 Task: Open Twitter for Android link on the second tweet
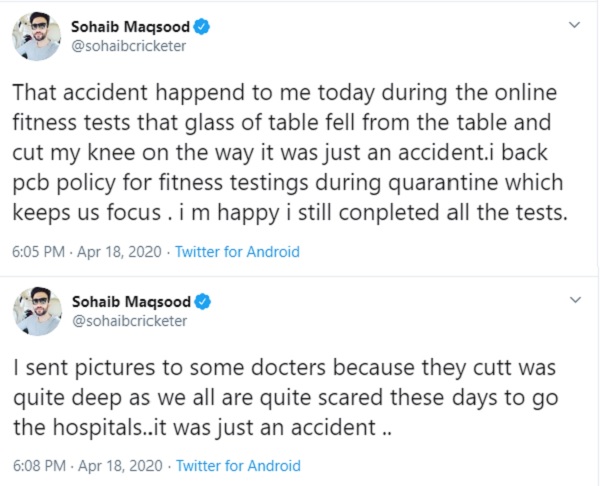tap(237, 465)
